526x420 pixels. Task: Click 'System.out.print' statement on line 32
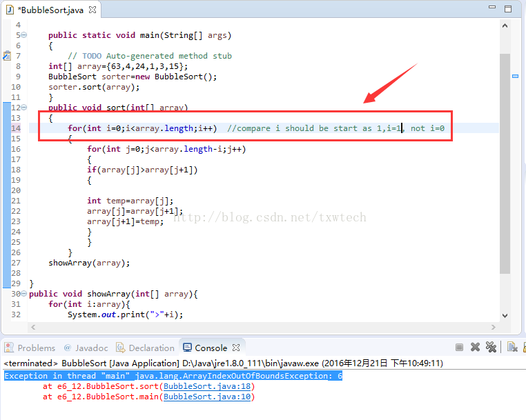[x=126, y=314]
